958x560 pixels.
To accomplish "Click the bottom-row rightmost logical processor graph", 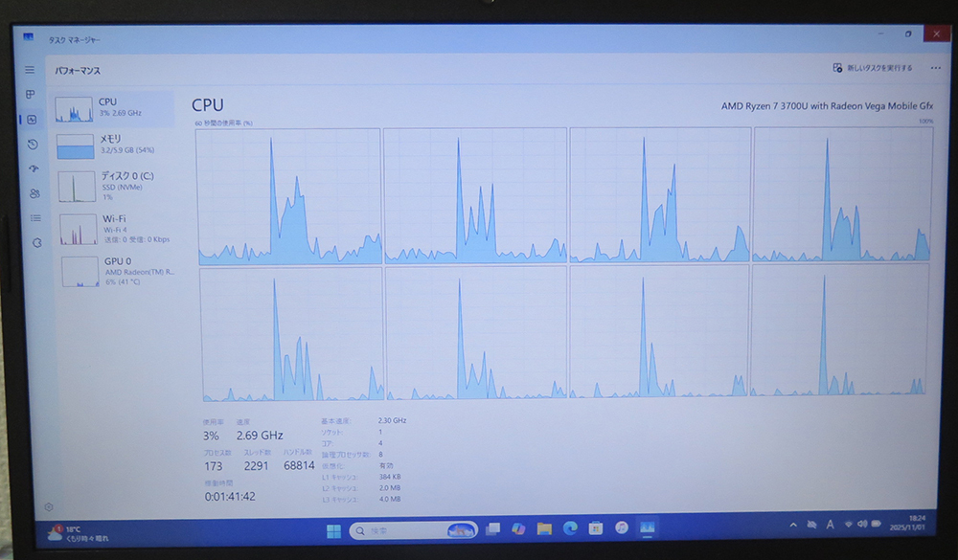I will (x=839, y=329).
